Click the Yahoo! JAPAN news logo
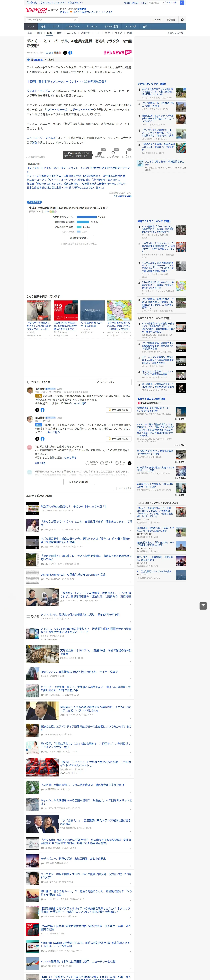Image resolution: width=210 pixels, height=980 pixels. coord(42,10)
